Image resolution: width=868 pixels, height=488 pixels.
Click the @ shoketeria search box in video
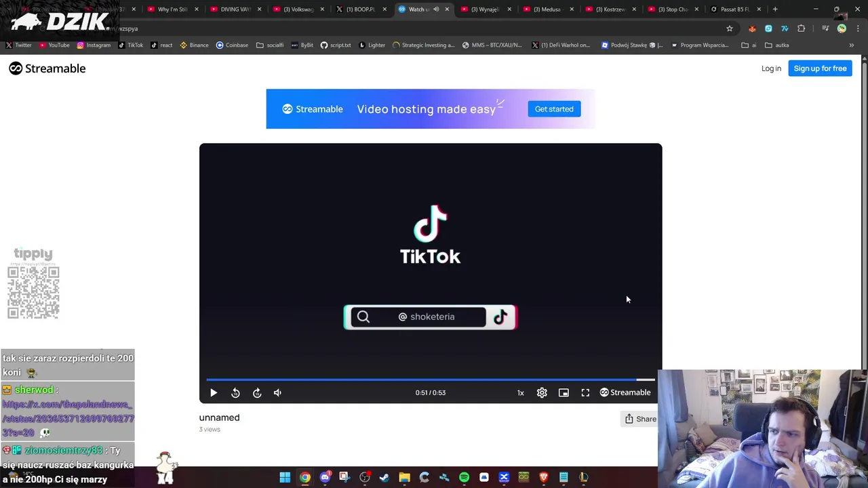[x=418, y=317]
